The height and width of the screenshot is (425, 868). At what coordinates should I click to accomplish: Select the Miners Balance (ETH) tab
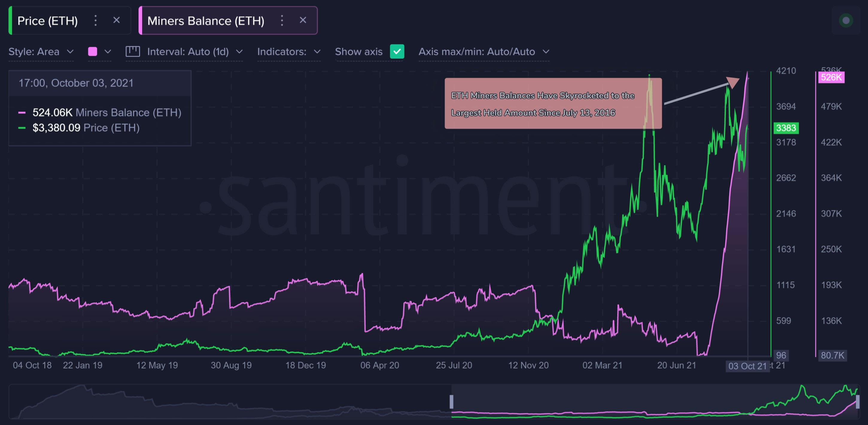pyautogui.click(x=206, y=21)
